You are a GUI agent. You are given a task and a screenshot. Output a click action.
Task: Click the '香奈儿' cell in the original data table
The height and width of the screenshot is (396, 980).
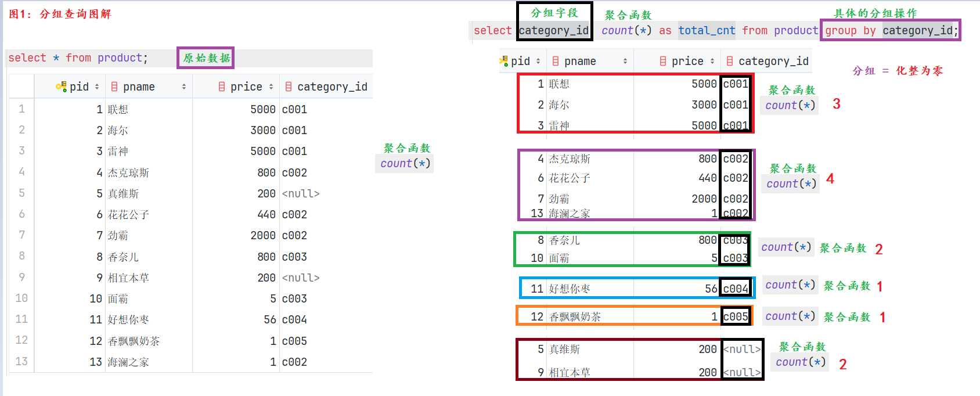123,257
